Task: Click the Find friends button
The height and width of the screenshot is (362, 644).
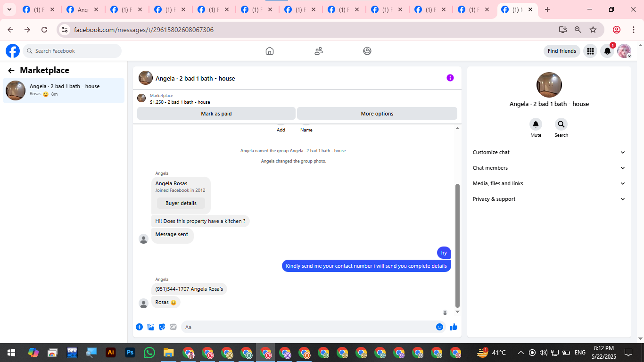Action: [x=562, y=51]
